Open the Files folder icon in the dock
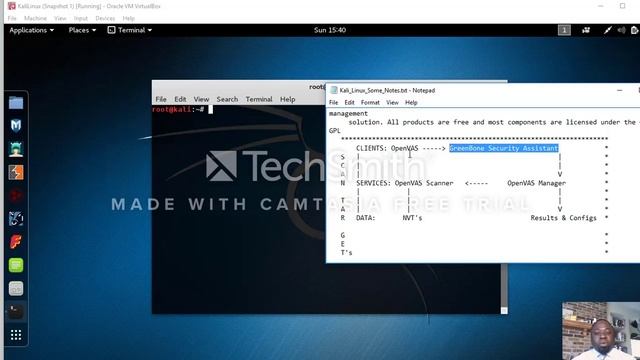This screenshot has height=360, width=640. tap(16, 102)
